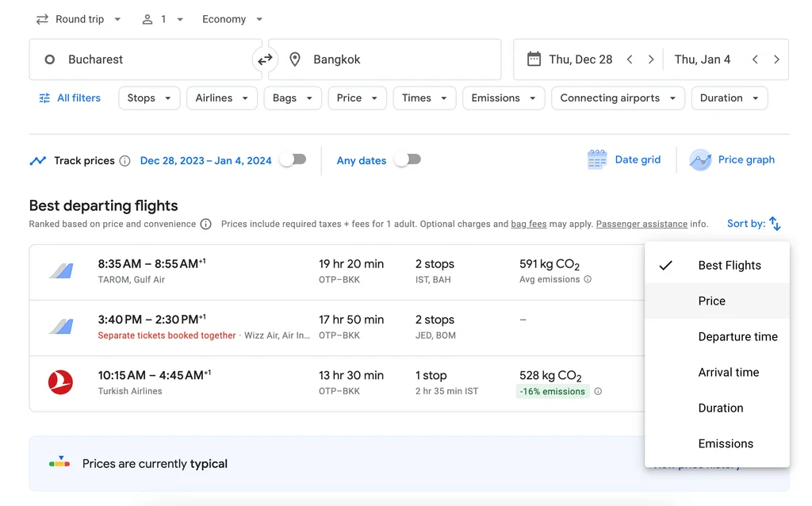
Task: Click the Thu, Jan 4 return date
Action: pyautogui.click(x=703, y=59)
